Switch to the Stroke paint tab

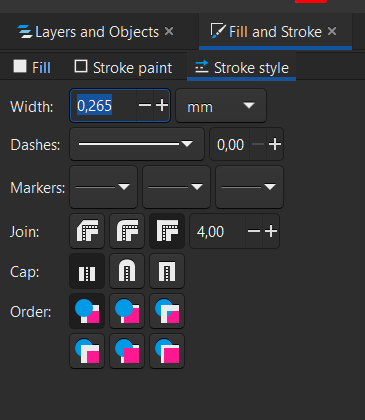pyautogui.click(x=123, y=67)
